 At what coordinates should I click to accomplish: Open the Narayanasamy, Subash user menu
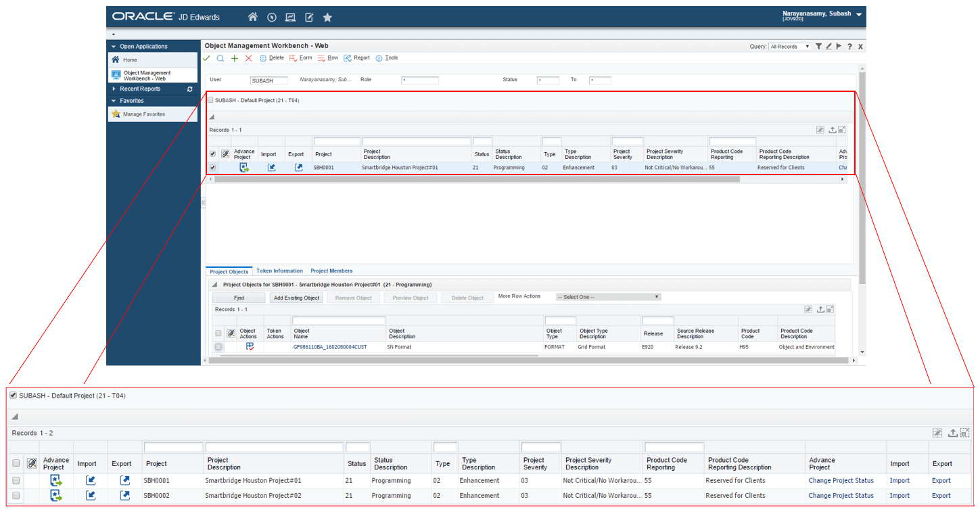[822, 15]
